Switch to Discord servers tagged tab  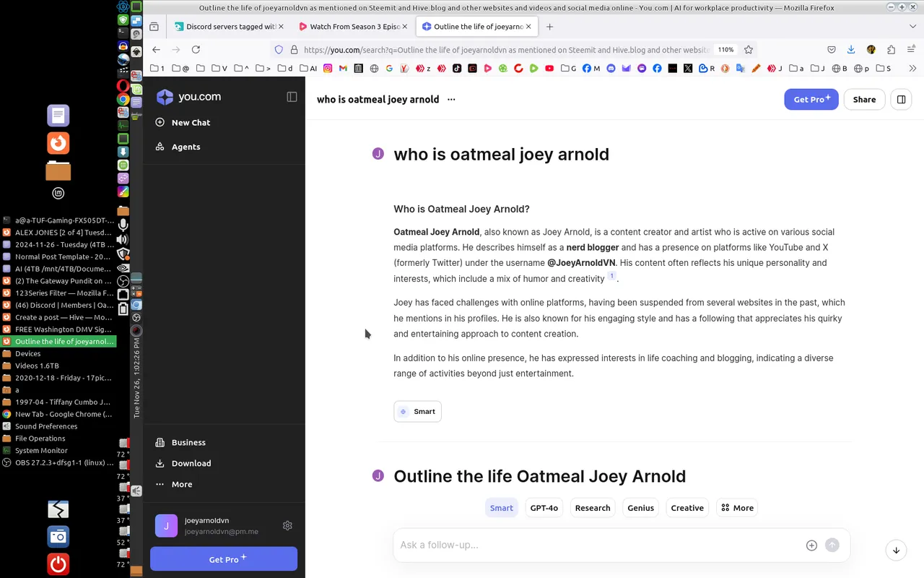[224, 27]
